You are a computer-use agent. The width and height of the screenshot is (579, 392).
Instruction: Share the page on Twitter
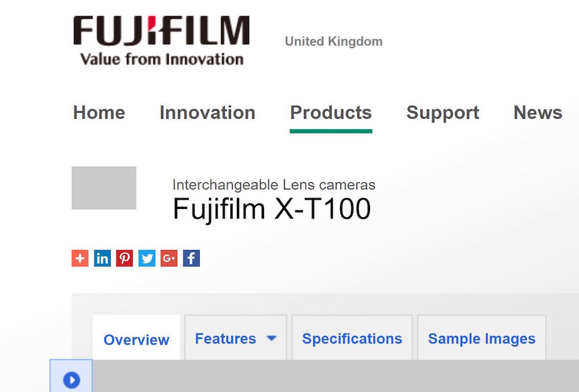(147, 258)
